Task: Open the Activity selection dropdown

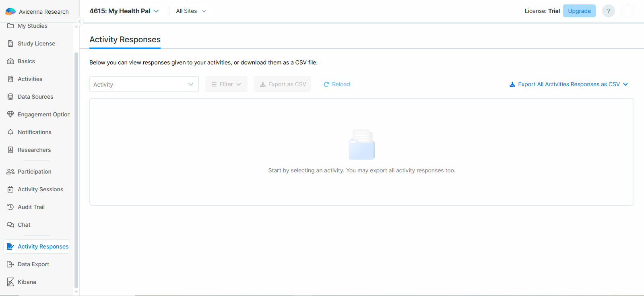Action: (144, 84)
